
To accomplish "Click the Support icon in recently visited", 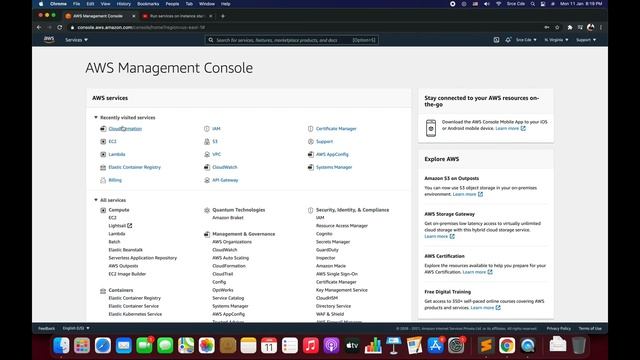I will 310,142.
